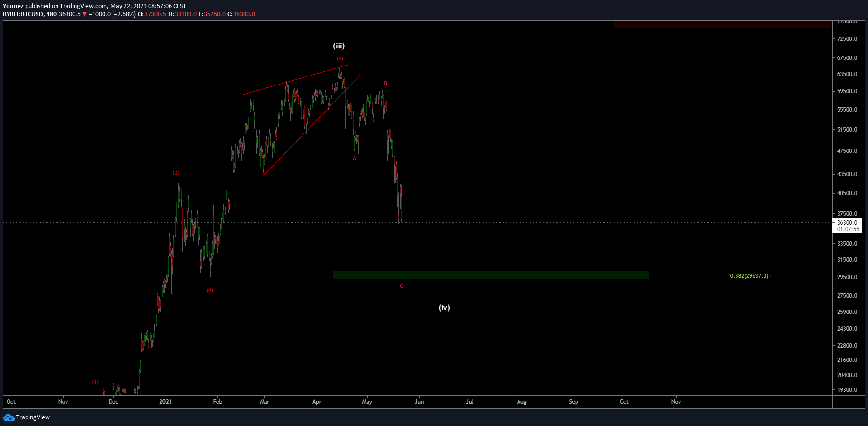Select the dark red resistance zone rectangle
This screenshot has height=426, width=868.
coord(722,24)
